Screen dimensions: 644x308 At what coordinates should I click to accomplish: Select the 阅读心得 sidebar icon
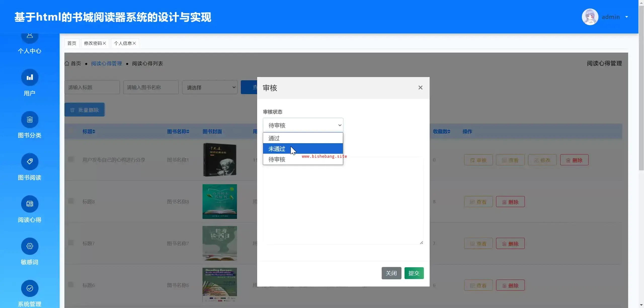(x=30, y=204)
